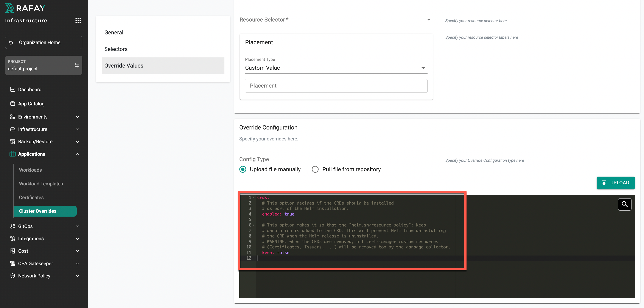Open the Dashboard page

click(30, 89)
